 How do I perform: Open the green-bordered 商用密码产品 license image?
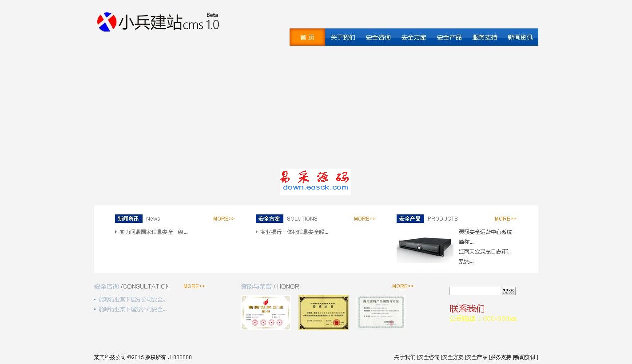tap(382, 313)
